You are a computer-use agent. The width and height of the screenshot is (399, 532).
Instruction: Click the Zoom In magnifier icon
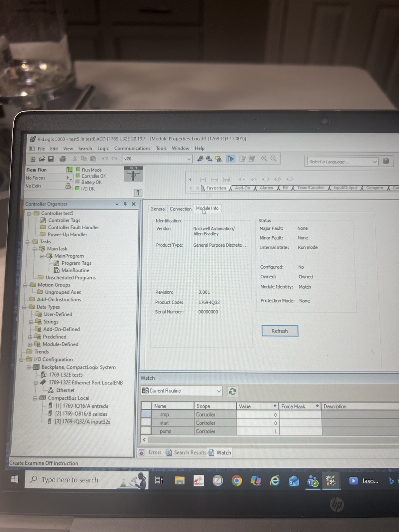(264, 159)
